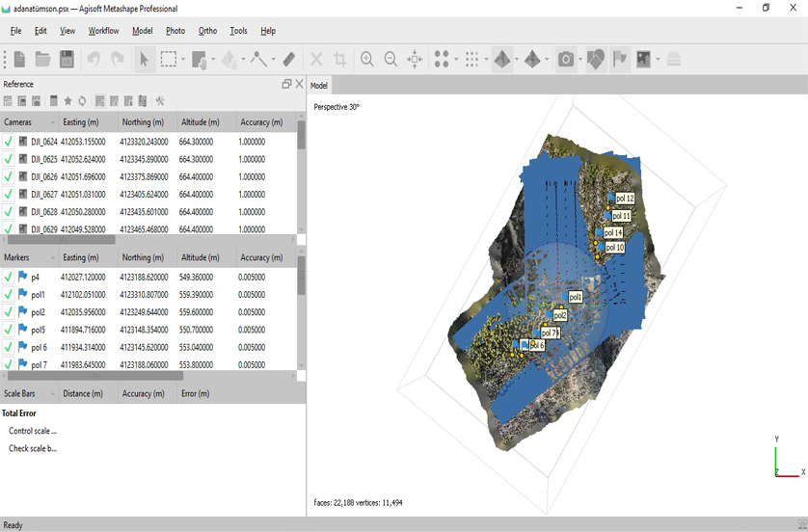Toggle Show Cameras icon in toolbar
Viewport: 808px width, 532px height.
point(566,60)
